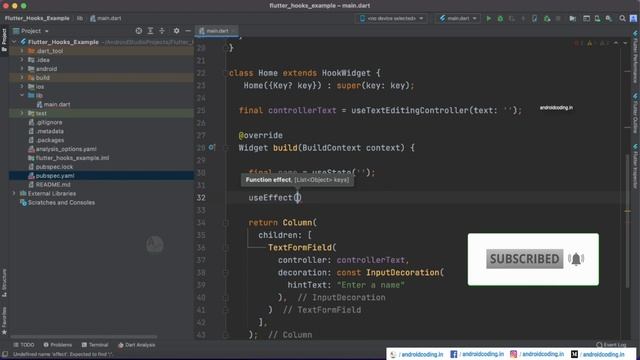640x360 pixels.
Task: Open Flutter Inspector side tool window
Action: point(635,165)
